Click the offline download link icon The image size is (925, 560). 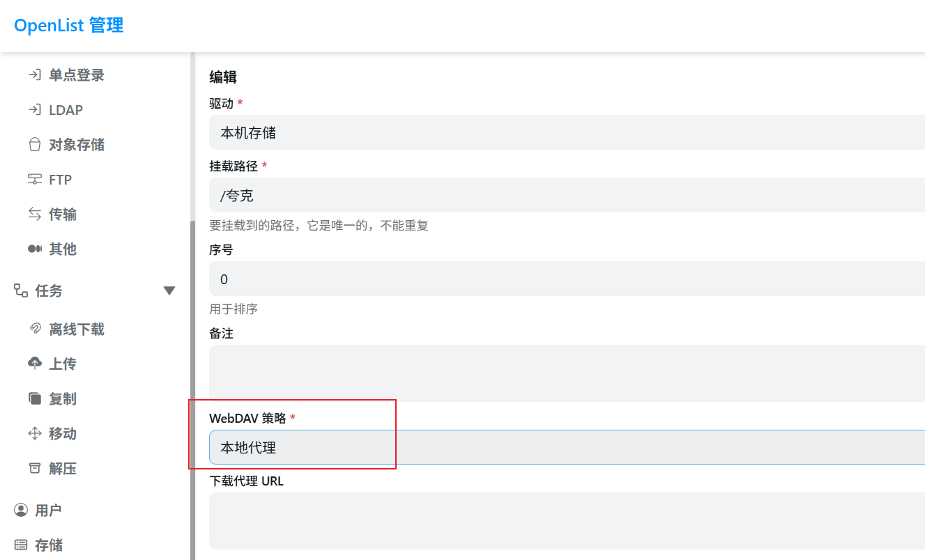tap(34, 329)
